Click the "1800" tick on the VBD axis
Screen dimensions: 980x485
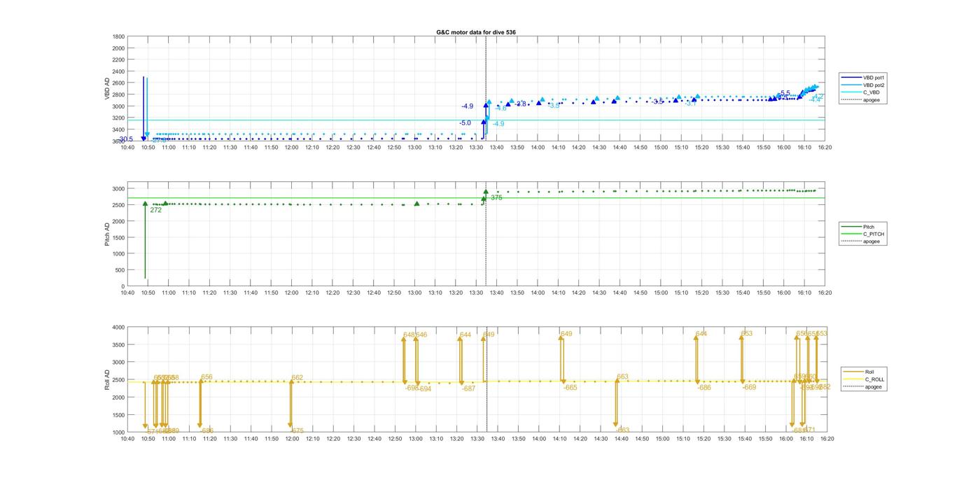[x=118, y=36]
